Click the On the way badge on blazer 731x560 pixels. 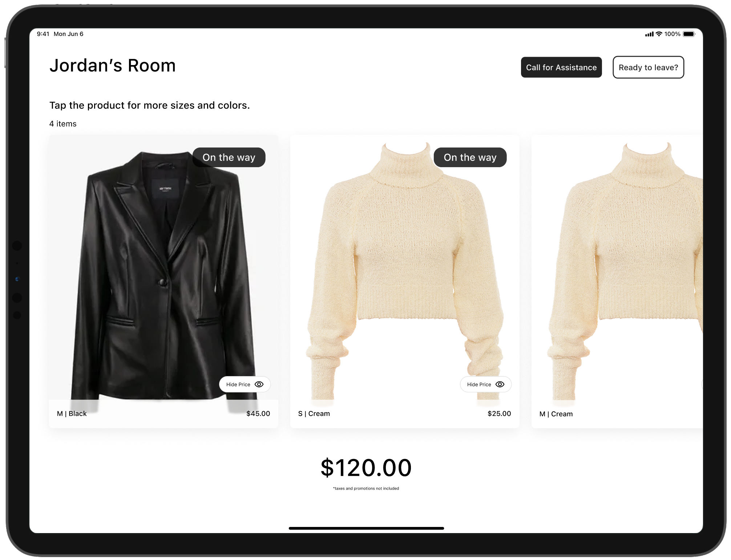coord(229,157)
